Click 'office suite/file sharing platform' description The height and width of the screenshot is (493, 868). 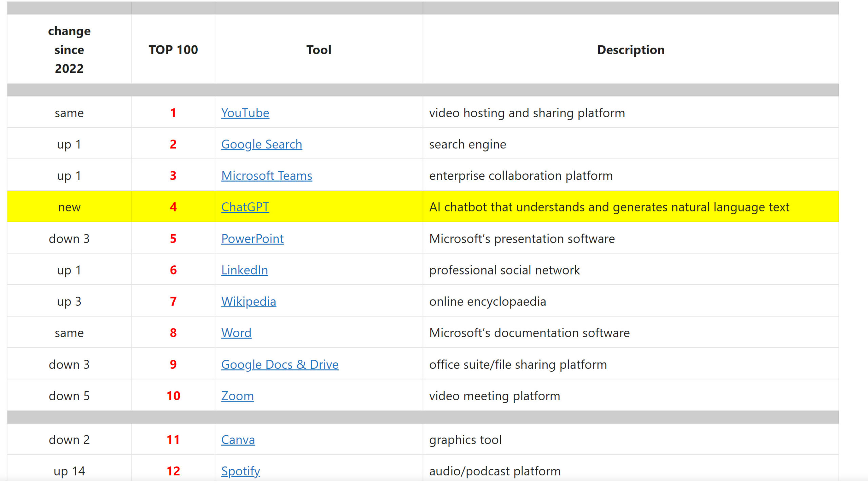click(518, 364)
